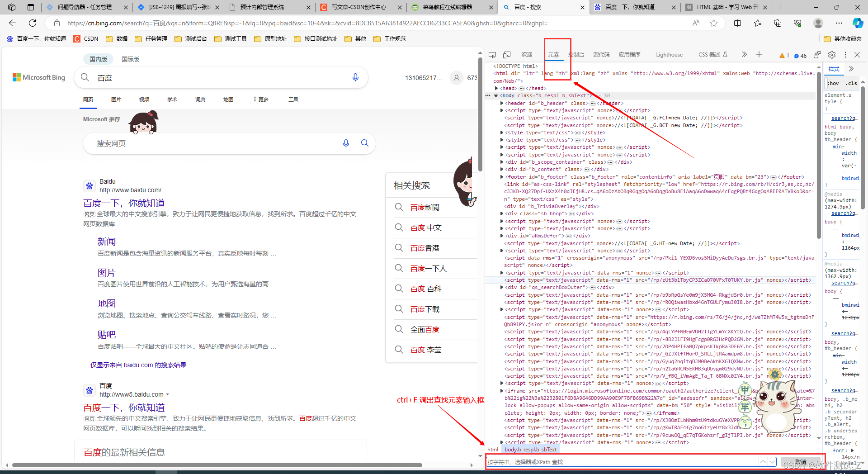
Task: Switch to Lighthouse DevTools tab
Action: [670, 55]
